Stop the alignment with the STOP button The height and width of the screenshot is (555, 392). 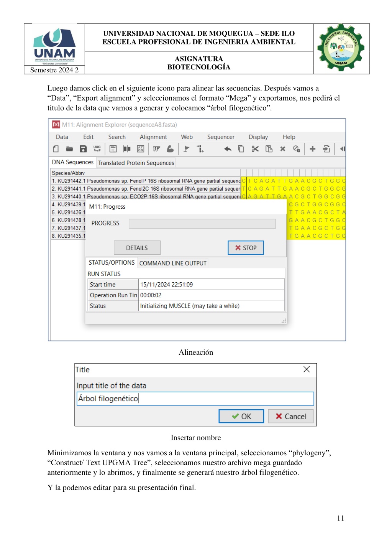(x=246, y=248)
